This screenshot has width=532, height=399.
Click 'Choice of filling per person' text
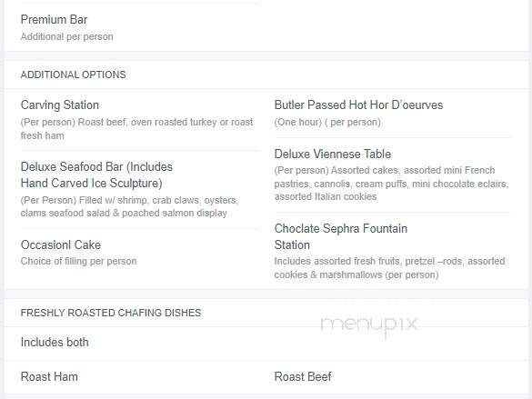pos(79,262)
